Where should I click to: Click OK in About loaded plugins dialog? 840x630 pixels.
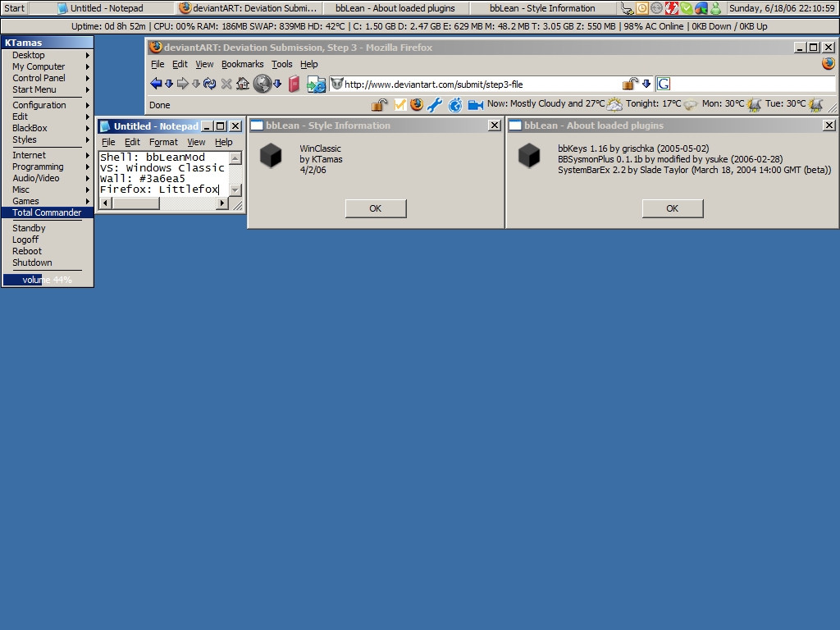pos(673,208)
